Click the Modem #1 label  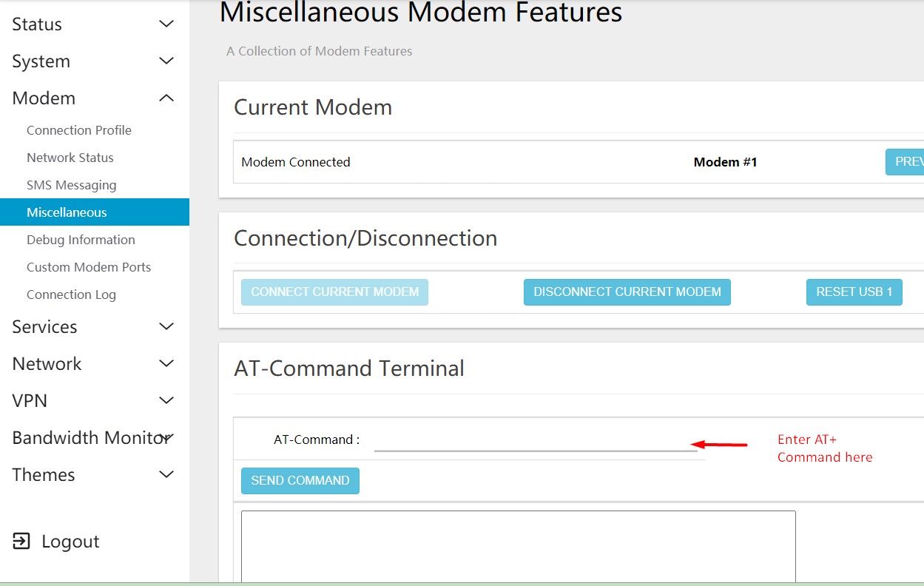tap(726, 162)
